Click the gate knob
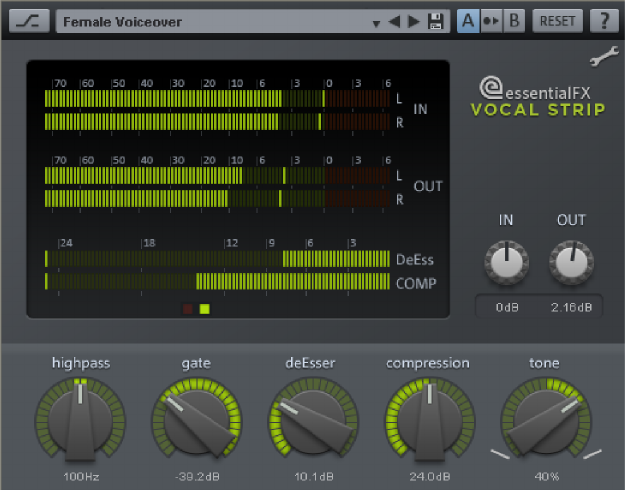 pyautogui.click(x=197, y=419)
